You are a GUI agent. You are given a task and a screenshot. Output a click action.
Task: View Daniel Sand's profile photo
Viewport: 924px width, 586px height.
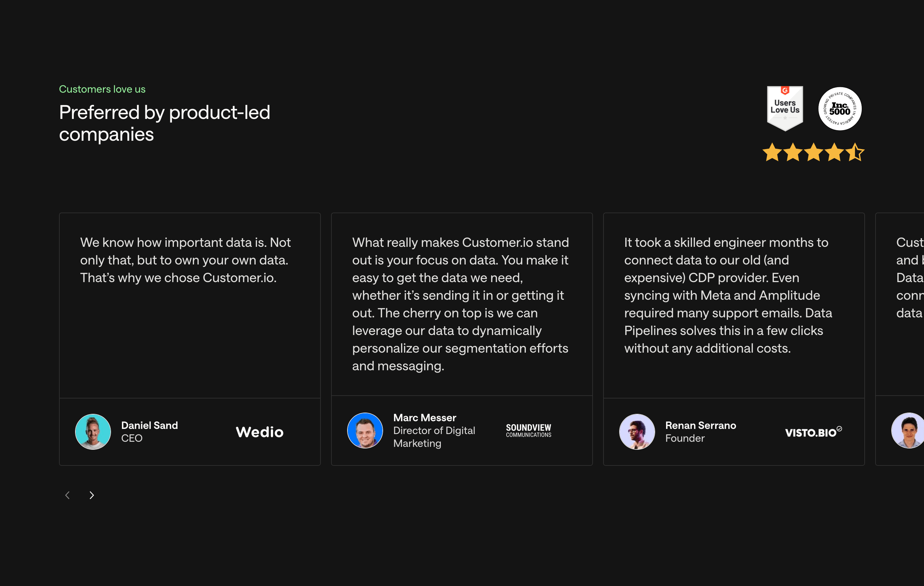93,431
